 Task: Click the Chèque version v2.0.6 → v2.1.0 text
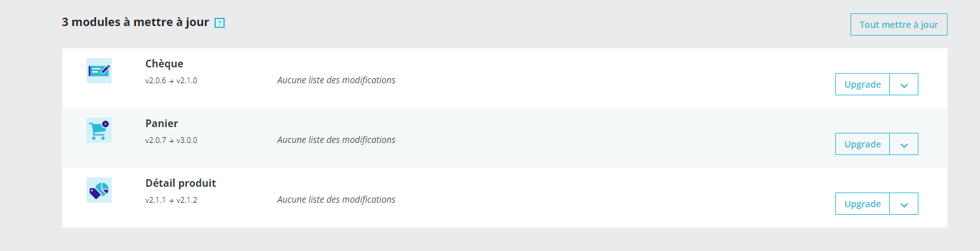coord(171,81)
